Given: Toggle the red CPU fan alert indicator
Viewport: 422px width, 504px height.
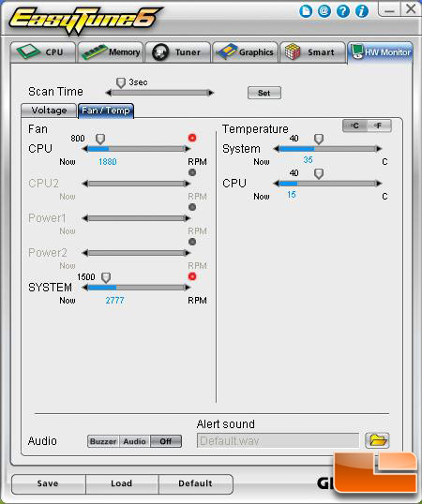Looking at the screenshot, I should click(192, 138).
